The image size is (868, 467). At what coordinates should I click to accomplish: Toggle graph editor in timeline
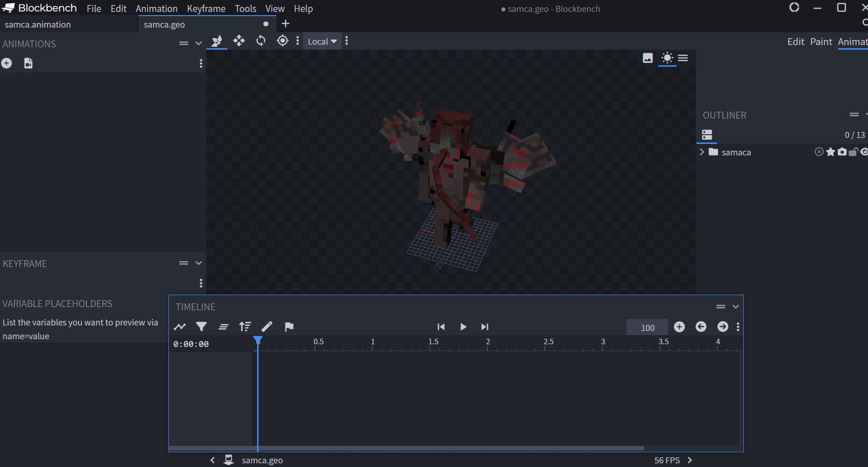click(180, 327)
